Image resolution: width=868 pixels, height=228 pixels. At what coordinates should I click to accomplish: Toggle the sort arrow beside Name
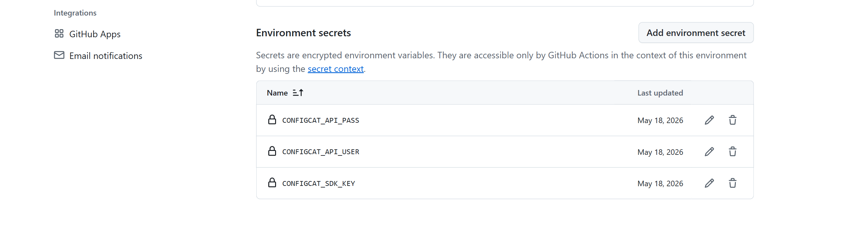click(298, 93)
